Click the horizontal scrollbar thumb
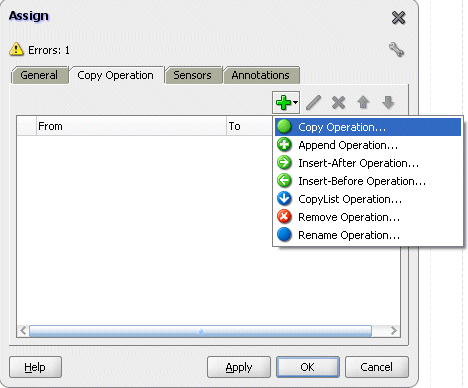Viewport: 468px width, 388px height. coord(200,331)
